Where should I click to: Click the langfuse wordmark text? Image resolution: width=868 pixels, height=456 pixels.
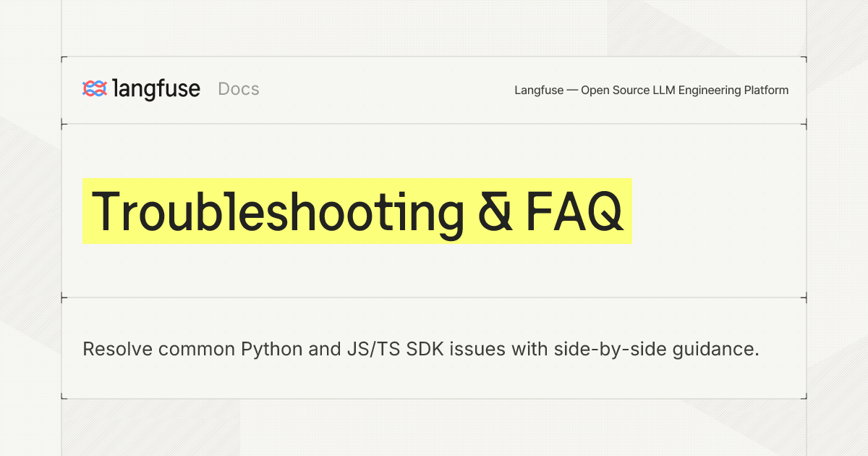[x=157, y=89]
